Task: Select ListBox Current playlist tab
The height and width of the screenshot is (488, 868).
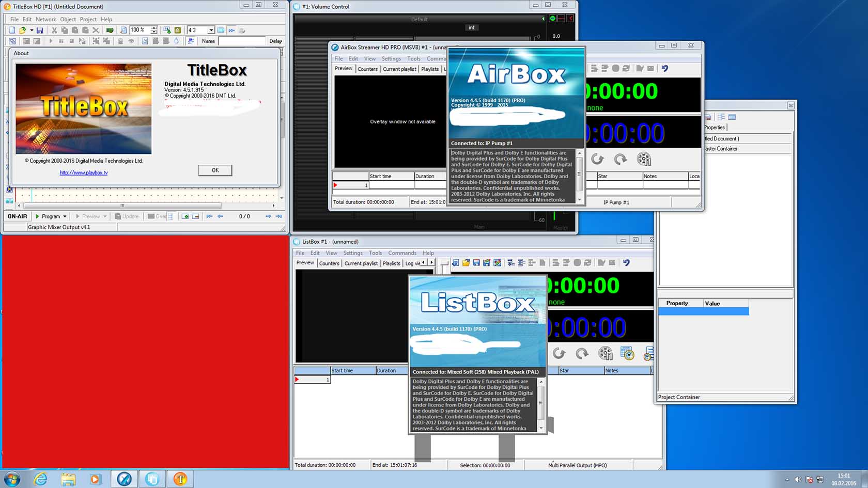Action: 361,263
